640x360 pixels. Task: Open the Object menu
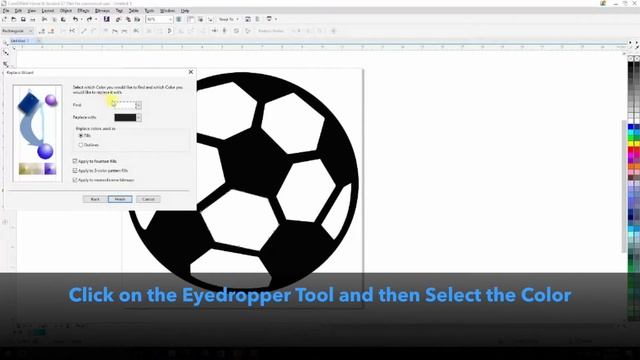click(66, 11)
